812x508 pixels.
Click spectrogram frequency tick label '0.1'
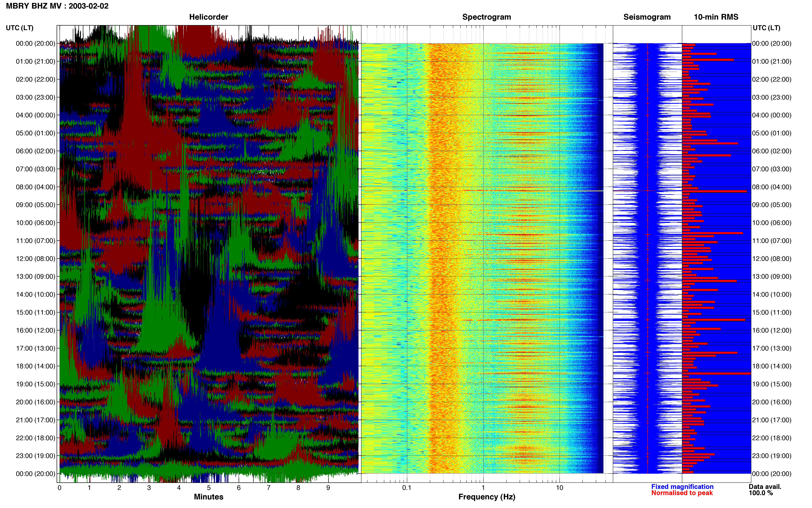[x=407, y=487]
